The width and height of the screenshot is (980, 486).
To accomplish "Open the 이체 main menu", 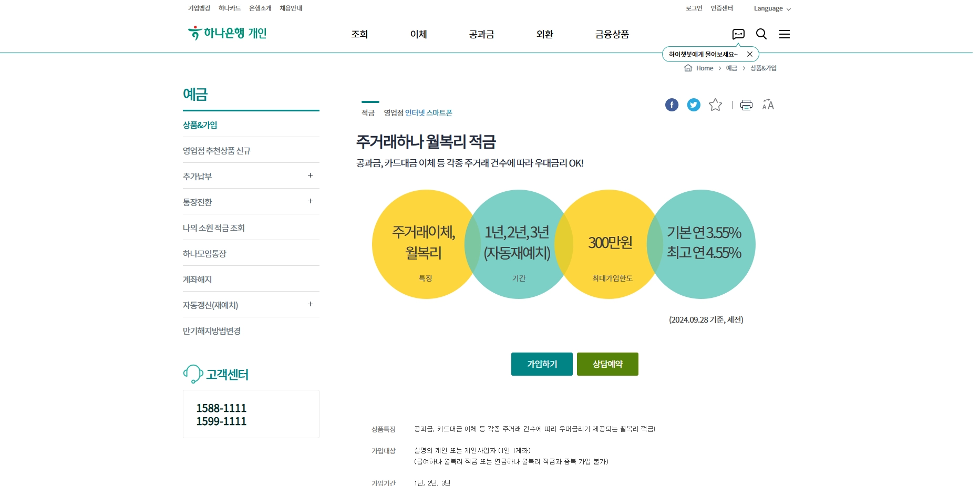I will pyautogui.click(x=418, y=34).
